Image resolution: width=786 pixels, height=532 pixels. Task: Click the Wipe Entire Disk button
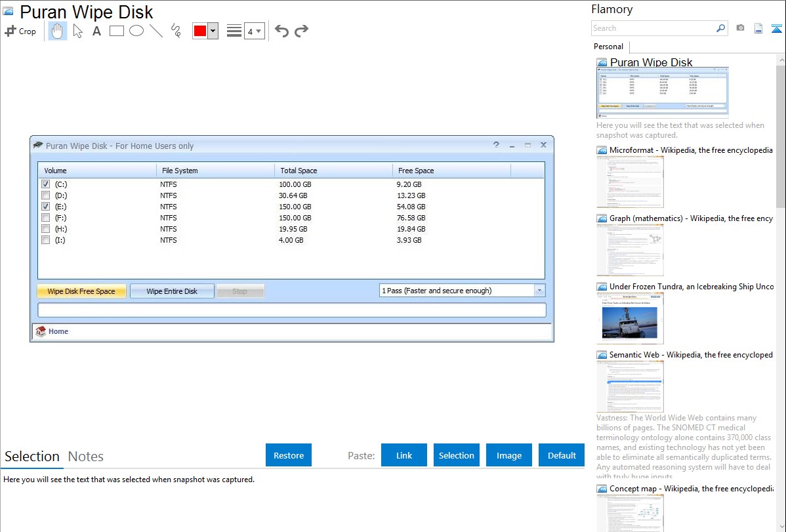(172, 291)
